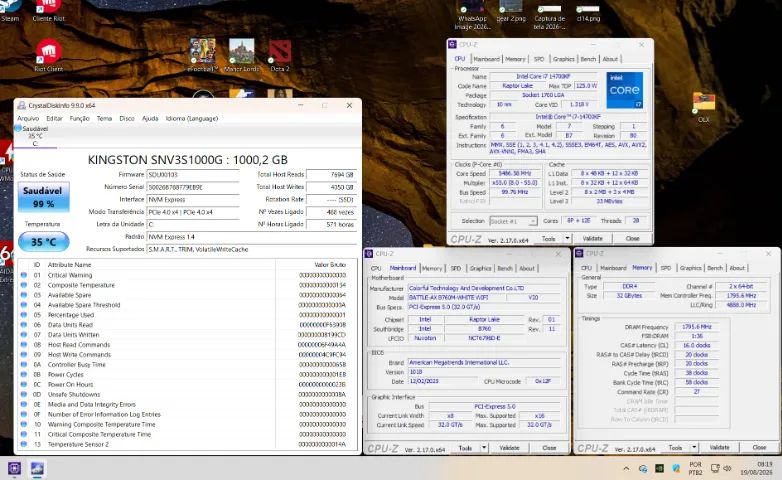This screenshot has width=782, height=480.
Task: Open the Disco menu
Action: click(x=127, y=118)
